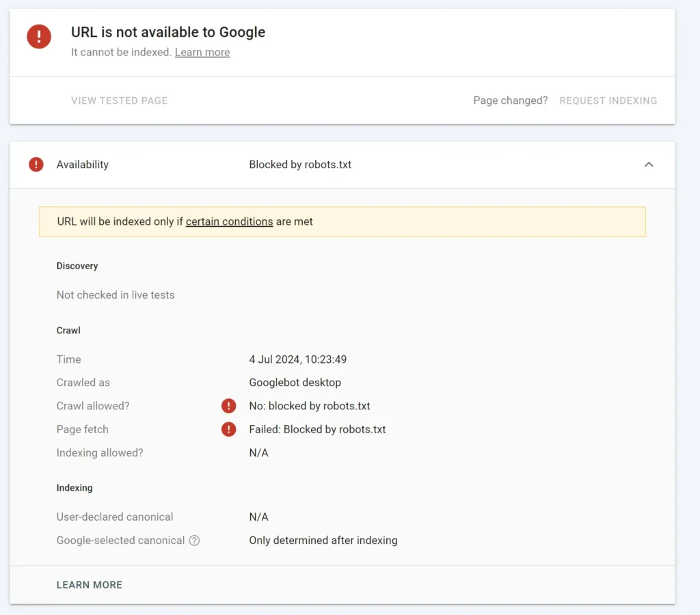Open the certain conditions link

point(229,221)
